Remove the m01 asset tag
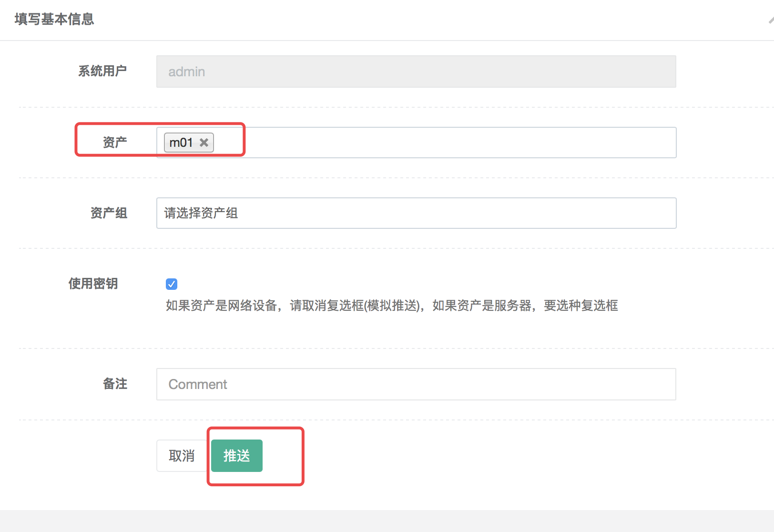Screen dimensions: 774x532 point(204,143)
